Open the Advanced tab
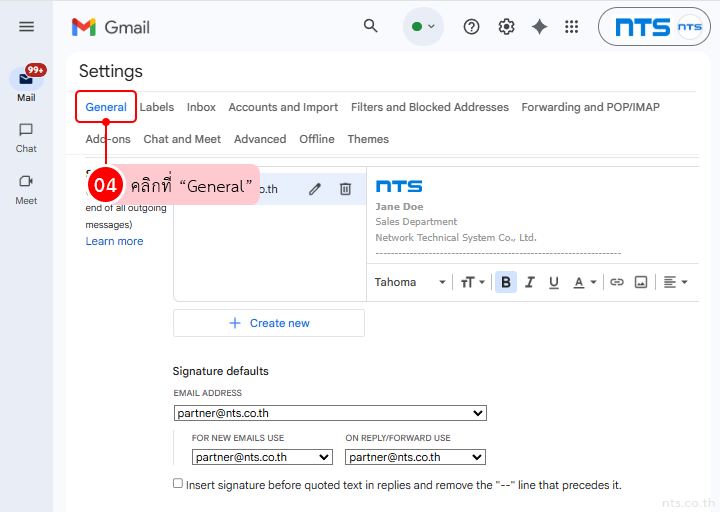 pyautogui.click(x=260, y=139)
